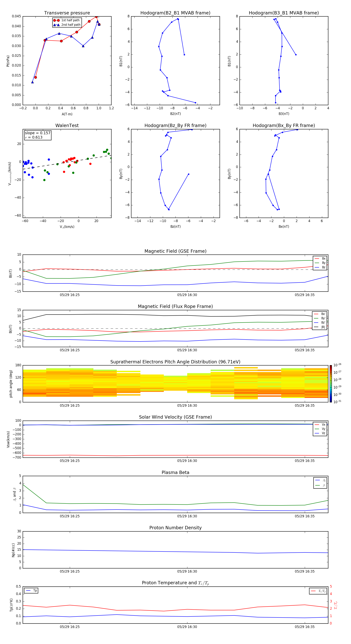351x644 pixels.
Task: Click '05/29 16:35' tick under Proton Temperature plot
Action: (305, 627)
